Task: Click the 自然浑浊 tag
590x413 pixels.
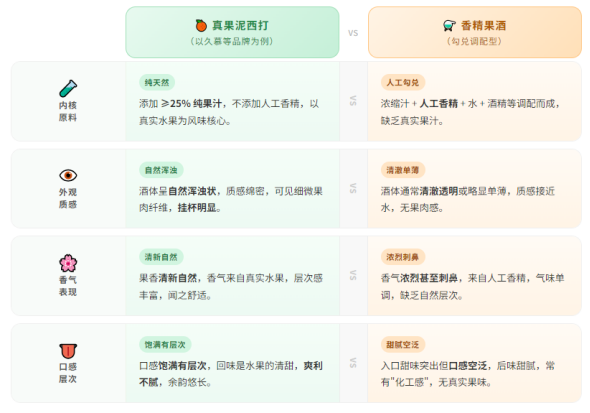Action: point(161,170)
